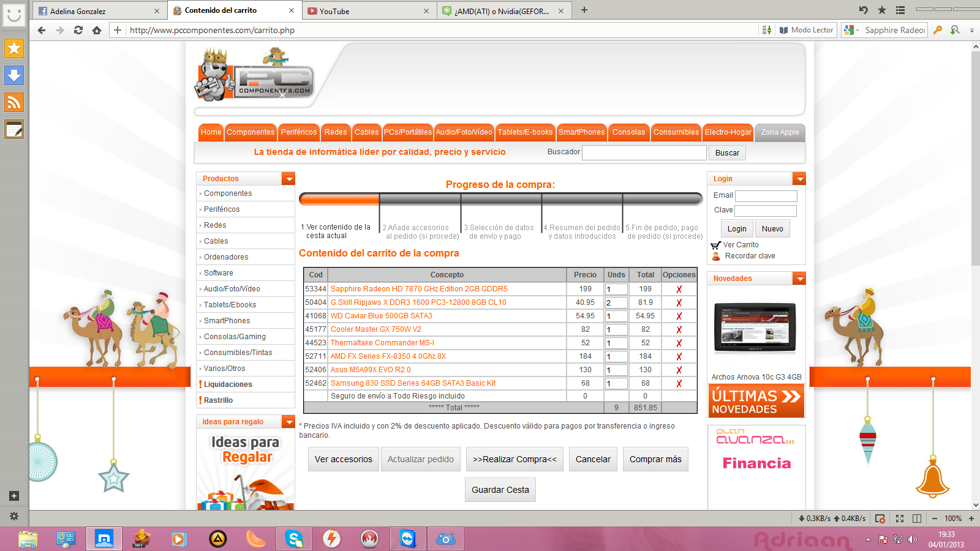Open the Recordar clave link
Viewport: 980px width, 551px height.
(750, 256)
